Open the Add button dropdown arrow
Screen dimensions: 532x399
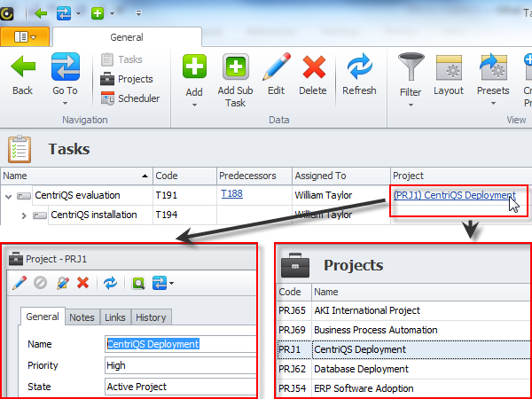(193, 105)
